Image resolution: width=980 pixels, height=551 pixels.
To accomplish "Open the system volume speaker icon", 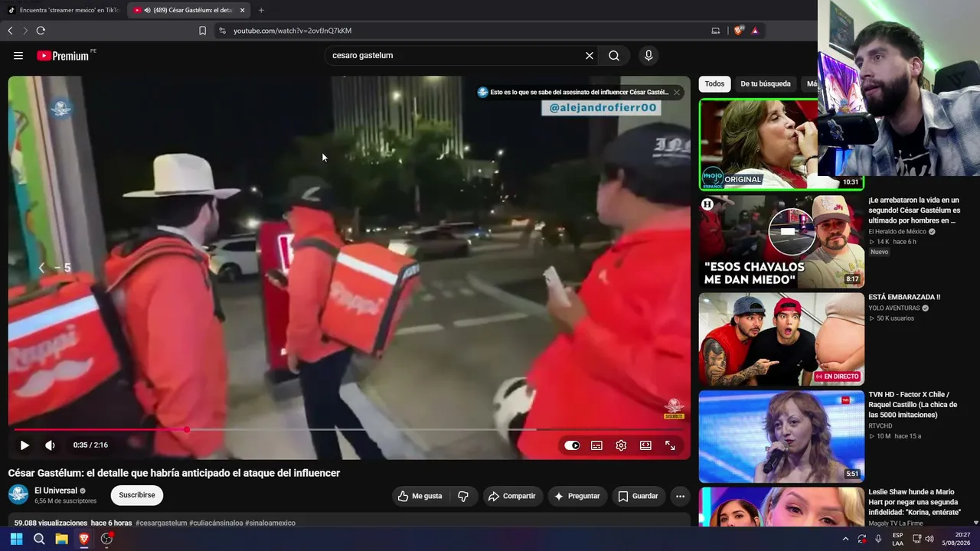I will coord(929,539).
